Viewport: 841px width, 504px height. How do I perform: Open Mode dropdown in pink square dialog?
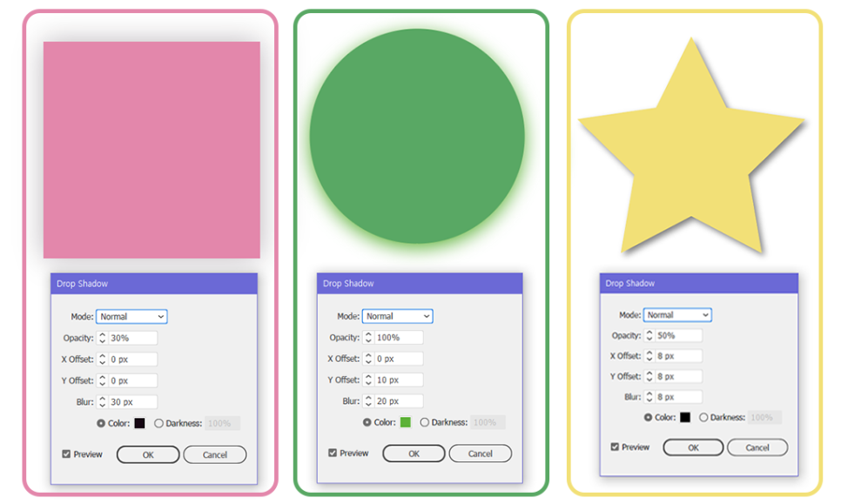[131, 316]
